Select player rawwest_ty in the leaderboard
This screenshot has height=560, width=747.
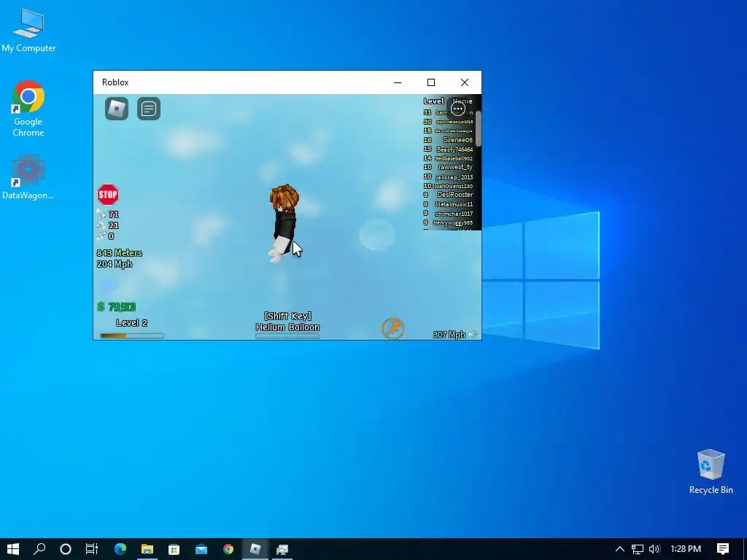(455, 167)
